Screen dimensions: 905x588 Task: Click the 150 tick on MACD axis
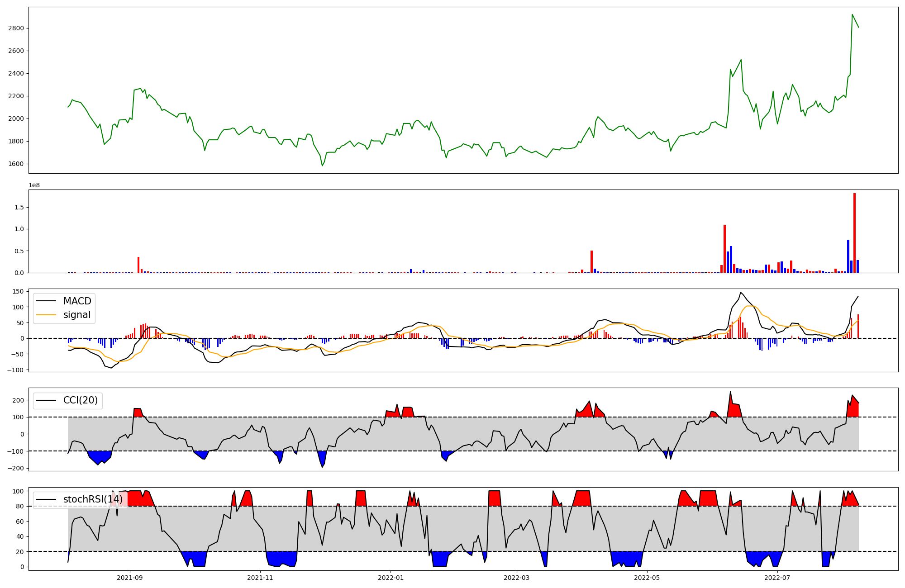point(18,291)
